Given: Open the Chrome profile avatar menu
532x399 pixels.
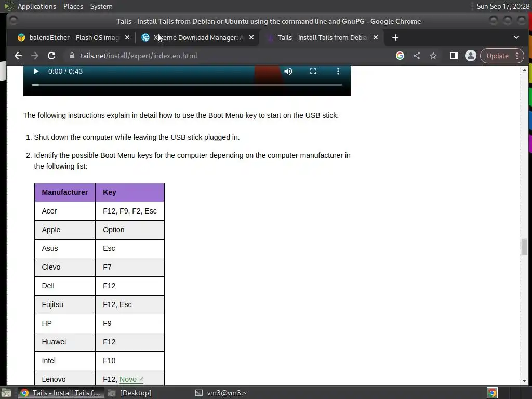Looking at the screenshot, I should (x=471, y=56).
